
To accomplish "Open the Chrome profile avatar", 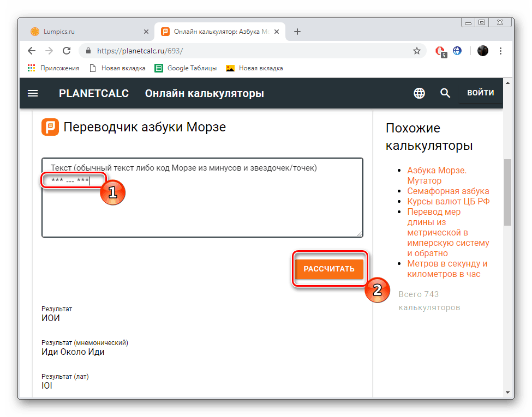I will pos(482,51).
